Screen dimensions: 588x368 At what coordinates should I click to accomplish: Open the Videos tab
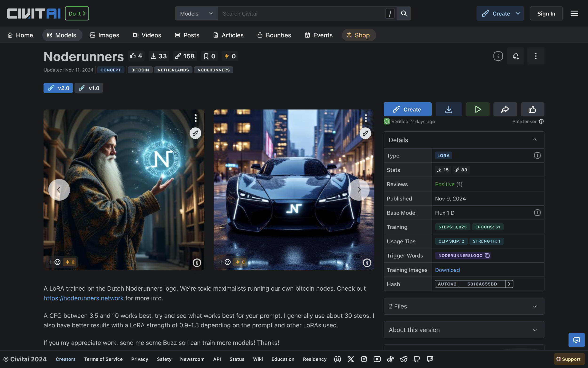click(x=147, y=35)
